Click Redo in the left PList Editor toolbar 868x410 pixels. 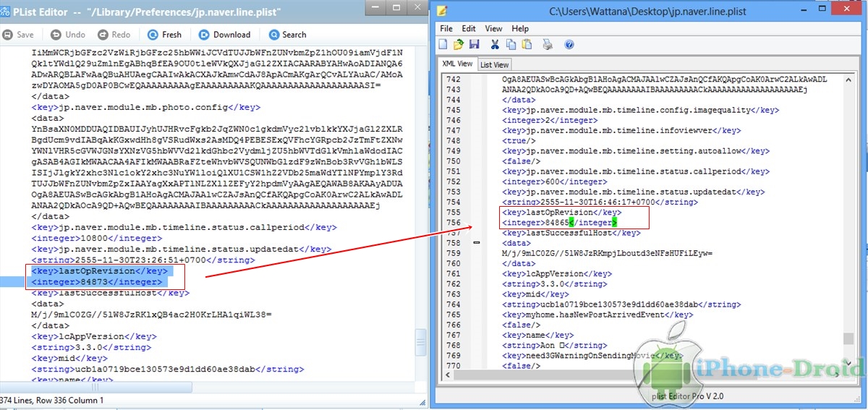[x=113, y=35]
